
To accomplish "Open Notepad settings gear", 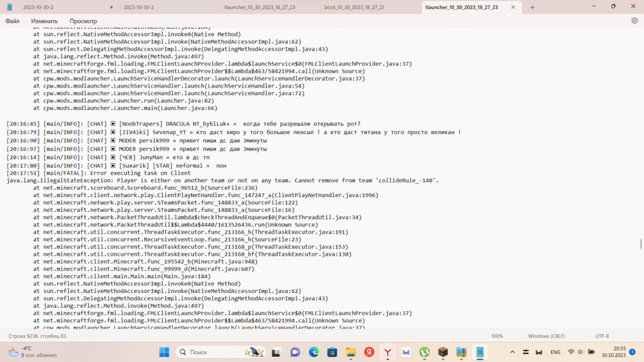I will pyautogui.click(x=634, y=21).
